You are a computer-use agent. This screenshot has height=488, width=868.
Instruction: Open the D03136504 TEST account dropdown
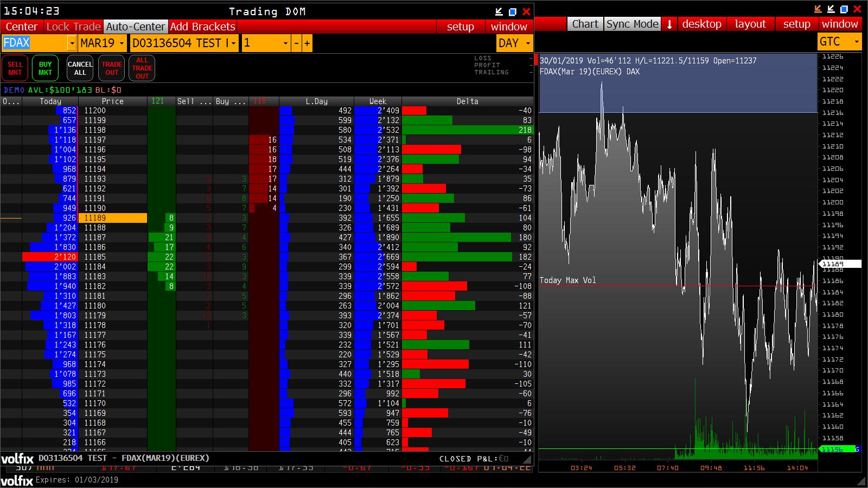pos(184,43)
